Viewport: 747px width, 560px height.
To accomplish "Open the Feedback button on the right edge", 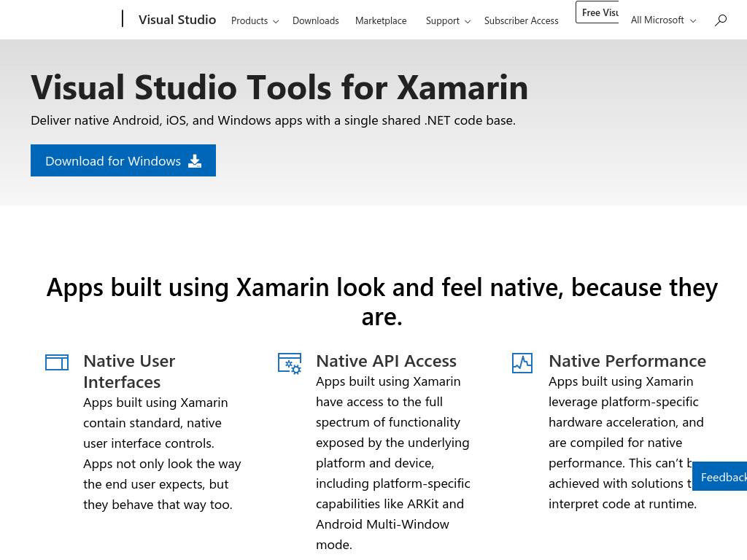I will pyautogui.click(x=721, y=477).
